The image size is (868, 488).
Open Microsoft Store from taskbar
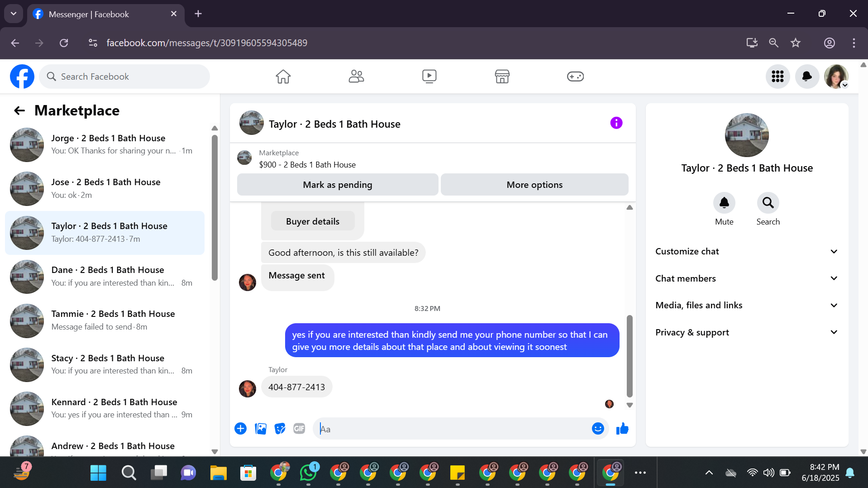tap(248, 473)
